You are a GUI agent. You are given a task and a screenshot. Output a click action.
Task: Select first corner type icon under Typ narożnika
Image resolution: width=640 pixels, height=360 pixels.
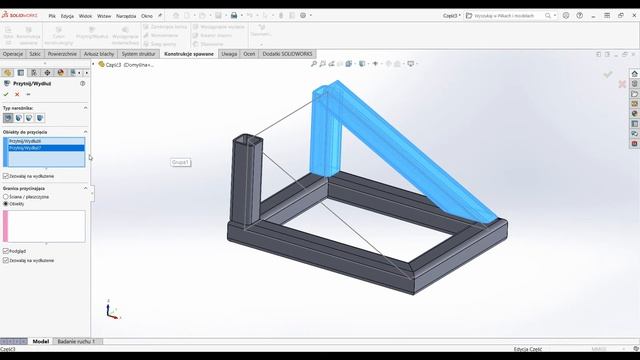[8, 118]
